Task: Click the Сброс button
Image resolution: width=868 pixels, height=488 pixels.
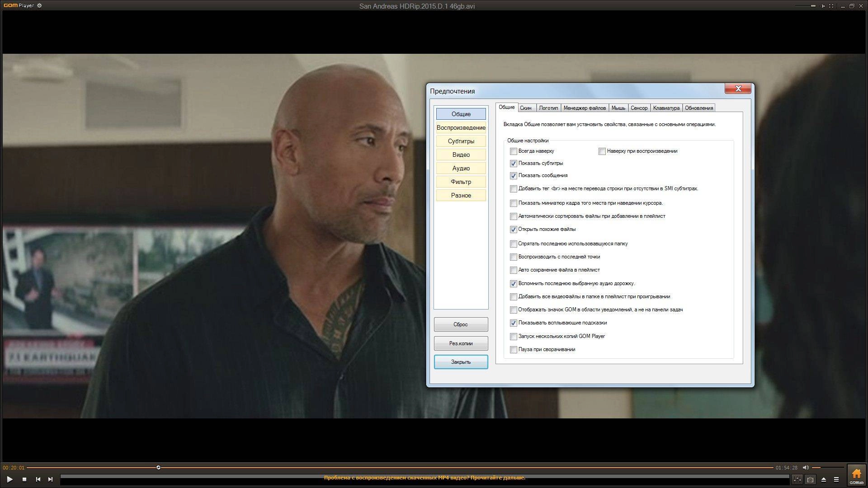Action: tap(461, 324)
